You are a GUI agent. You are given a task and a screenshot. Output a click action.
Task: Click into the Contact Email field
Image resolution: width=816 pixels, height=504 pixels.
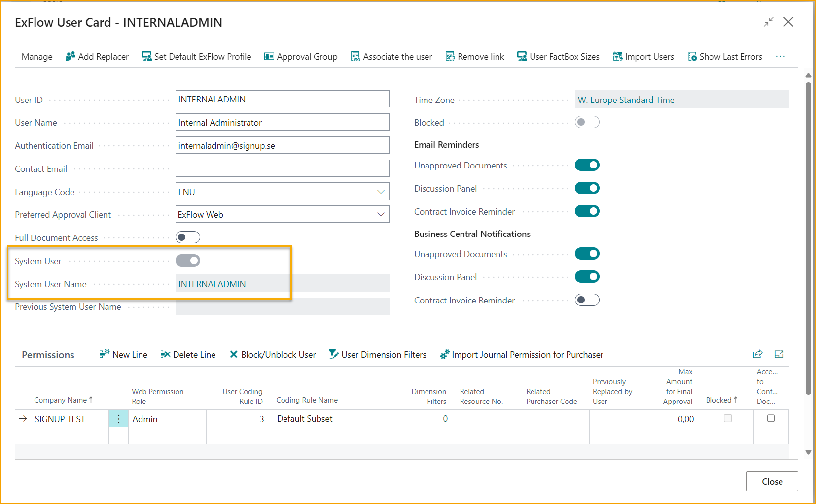tap(282, 168)
